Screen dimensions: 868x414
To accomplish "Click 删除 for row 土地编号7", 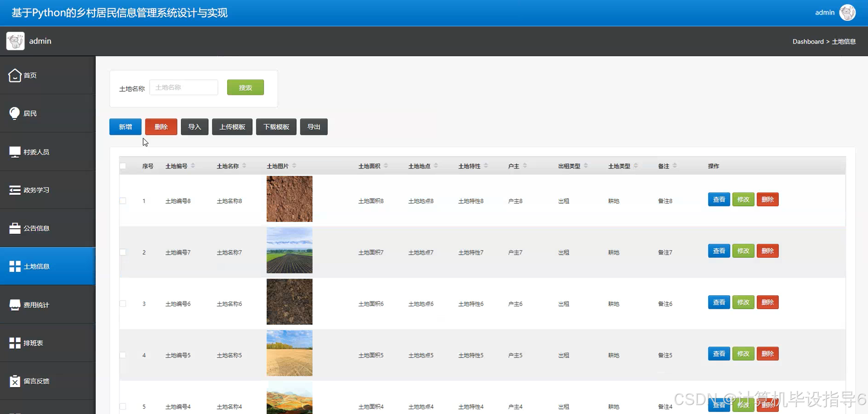I will point(768,251).
